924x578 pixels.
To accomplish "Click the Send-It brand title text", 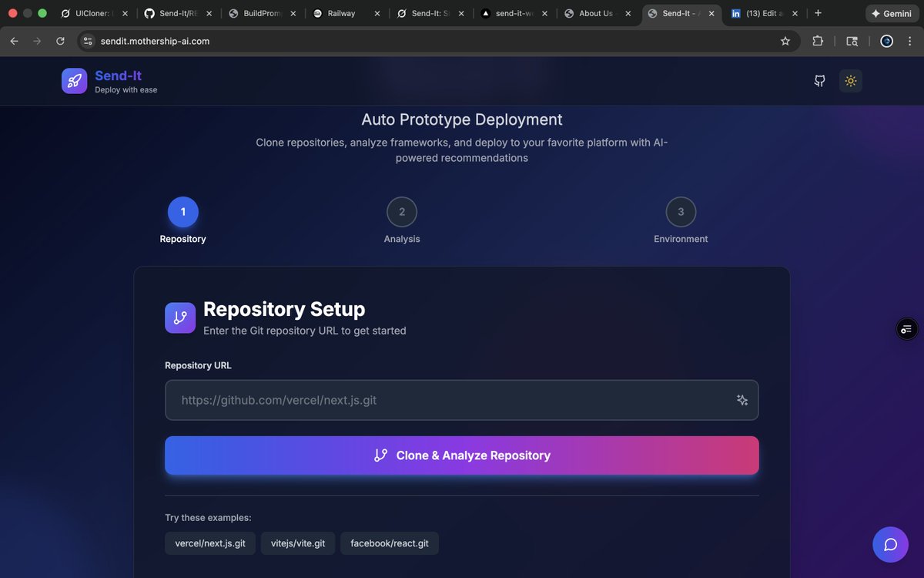I will click(x=118, y=76).
